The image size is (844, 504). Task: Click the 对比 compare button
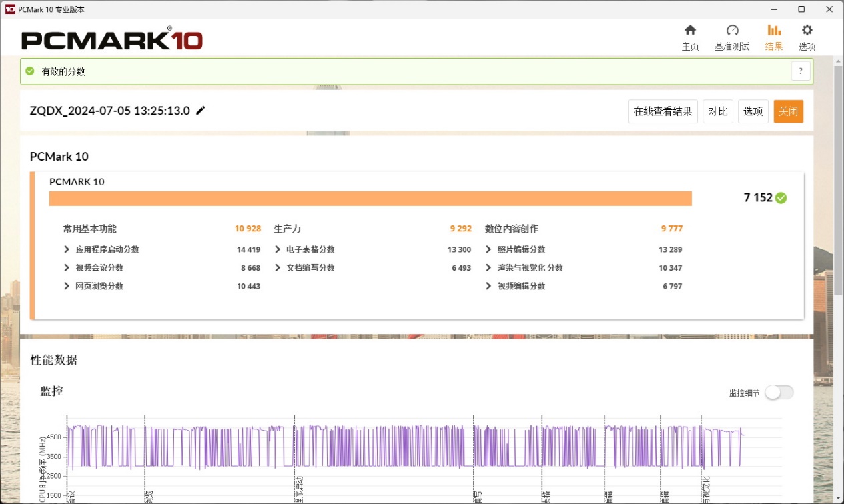pyautogui.click(x=717, y=111)
